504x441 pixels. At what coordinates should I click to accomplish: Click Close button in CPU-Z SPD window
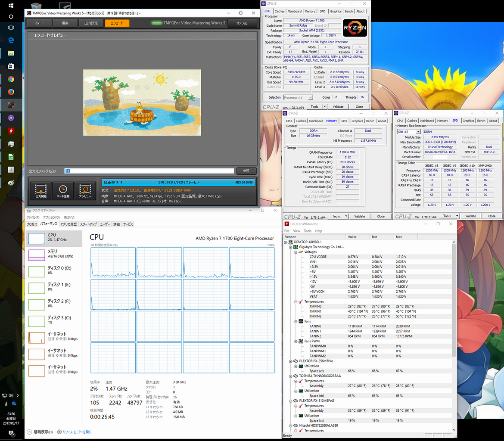[492, 216]
